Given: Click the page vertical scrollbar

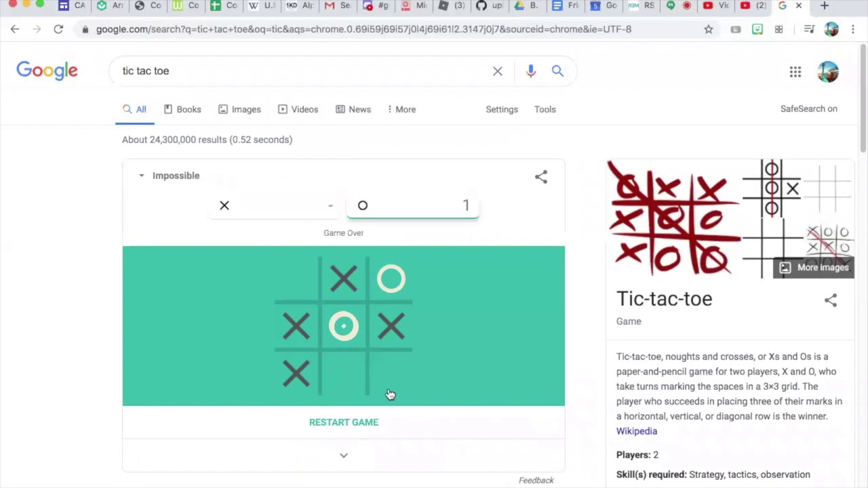Looking at the screenshot, I should 863,98.
